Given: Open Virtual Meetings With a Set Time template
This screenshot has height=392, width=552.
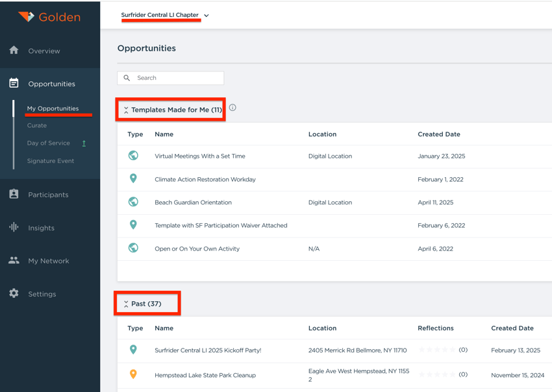Looking at the screenshot, I should pos(200,156).
